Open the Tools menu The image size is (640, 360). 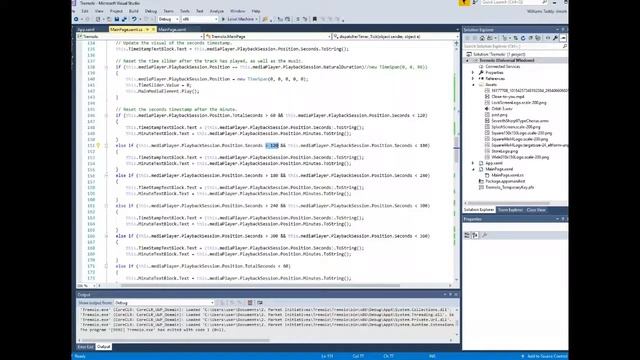tap(184, 11)
